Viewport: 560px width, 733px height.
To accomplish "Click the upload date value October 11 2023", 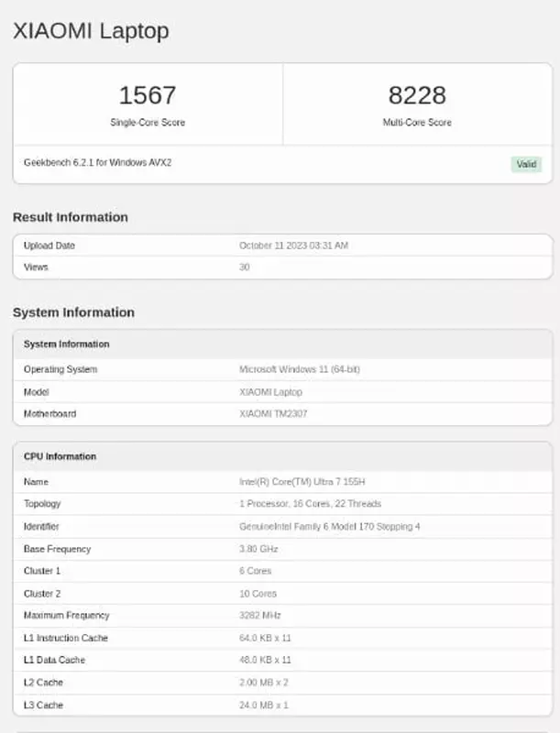I will [293, 246].
